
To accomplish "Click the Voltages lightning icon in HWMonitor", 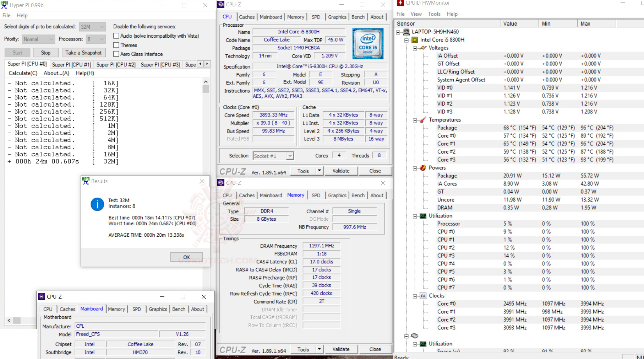I will click(x=423, y=48).
